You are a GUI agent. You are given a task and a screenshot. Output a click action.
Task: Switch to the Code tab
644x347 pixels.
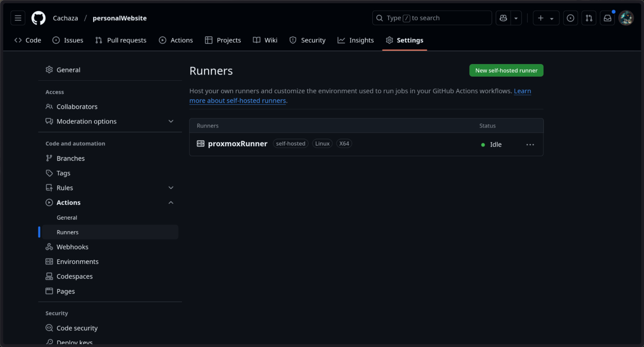28,40
